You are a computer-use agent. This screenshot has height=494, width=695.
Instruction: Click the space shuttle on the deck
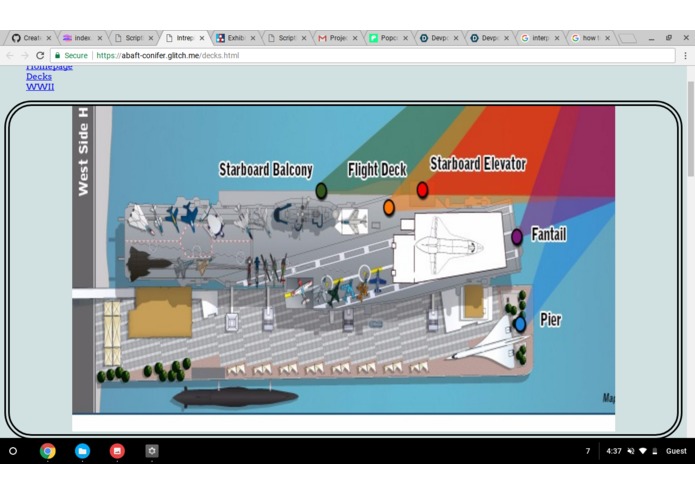449,246
